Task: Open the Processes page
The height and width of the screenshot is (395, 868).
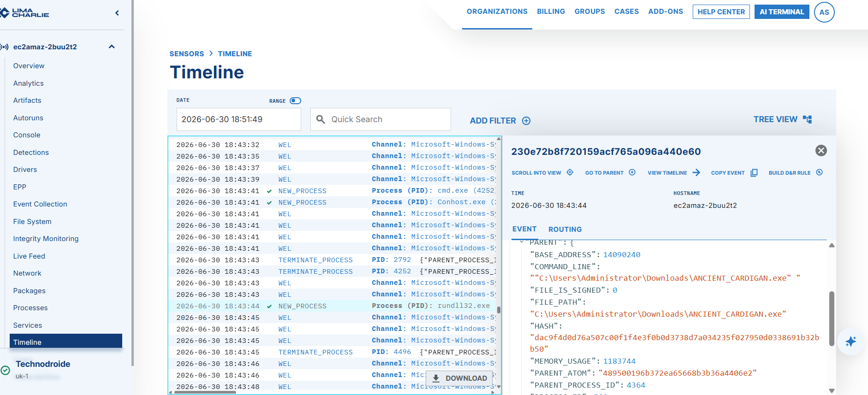Action: pos(30,308)
